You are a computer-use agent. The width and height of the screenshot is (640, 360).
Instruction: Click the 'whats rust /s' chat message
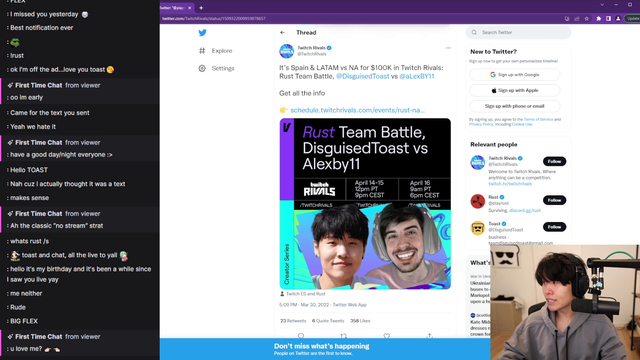[29, 241]
